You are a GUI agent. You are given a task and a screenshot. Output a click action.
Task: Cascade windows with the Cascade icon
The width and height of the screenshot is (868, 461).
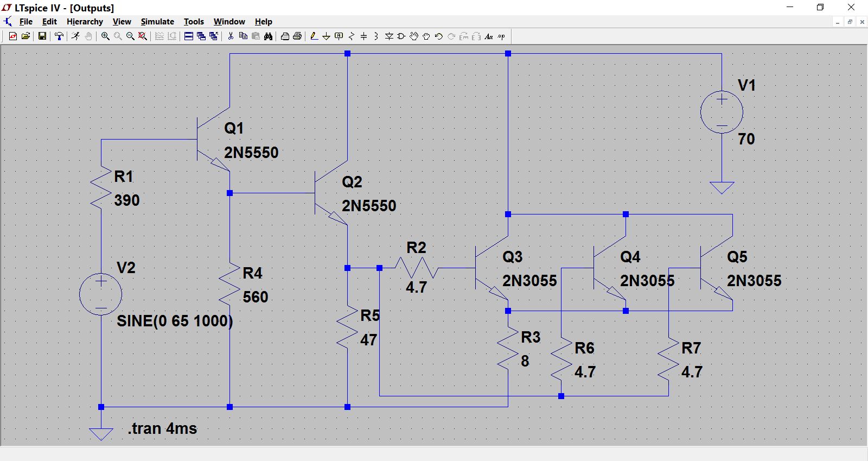(201, 36)
